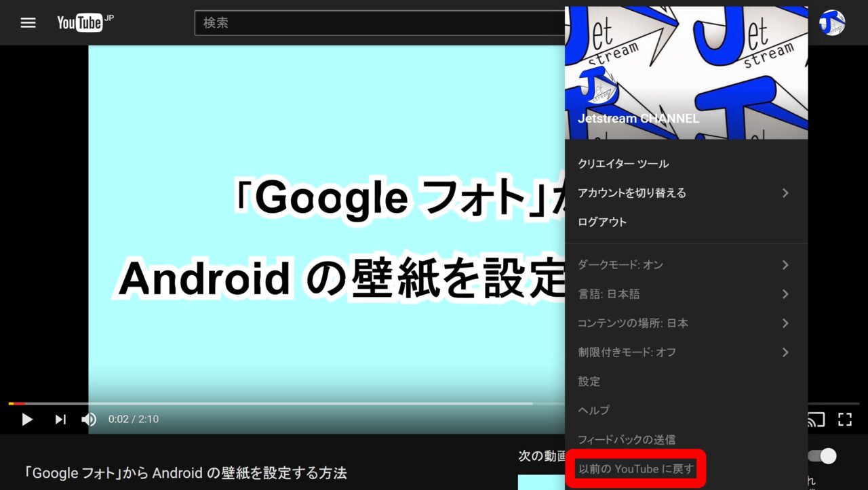Open 設定 from the account menu
The image size is (868, 490).
pyautogui.click(x=589, y=382)
